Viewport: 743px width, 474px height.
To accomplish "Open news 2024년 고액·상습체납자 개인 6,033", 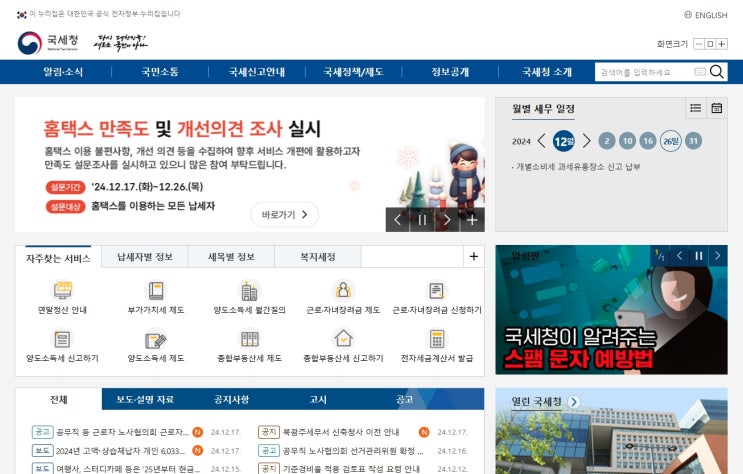I will pos(120,451).
